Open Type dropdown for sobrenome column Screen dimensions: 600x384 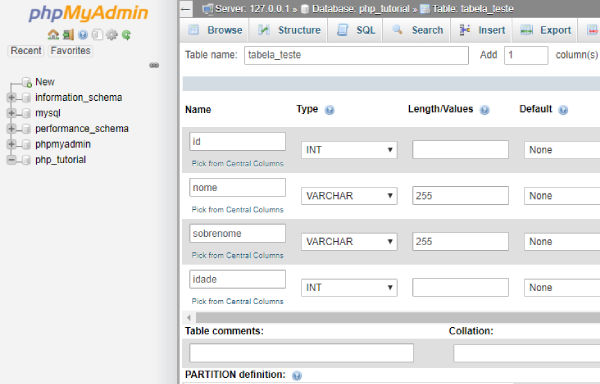pyautogui.click(x=349, y=242)
